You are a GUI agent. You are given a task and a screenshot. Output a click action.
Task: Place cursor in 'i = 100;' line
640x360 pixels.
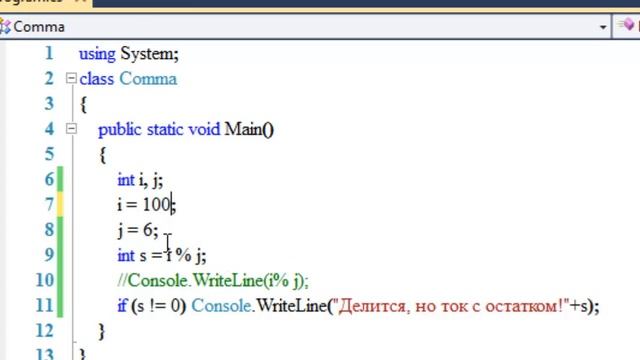coord(147,204)
